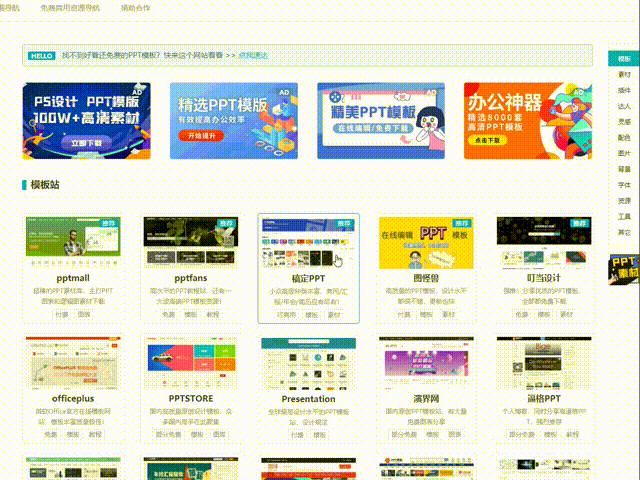Click 教程 tag under 逼格PPT
Image resolution: width=640 pixels, height=480 pixels.
[573, 435]
